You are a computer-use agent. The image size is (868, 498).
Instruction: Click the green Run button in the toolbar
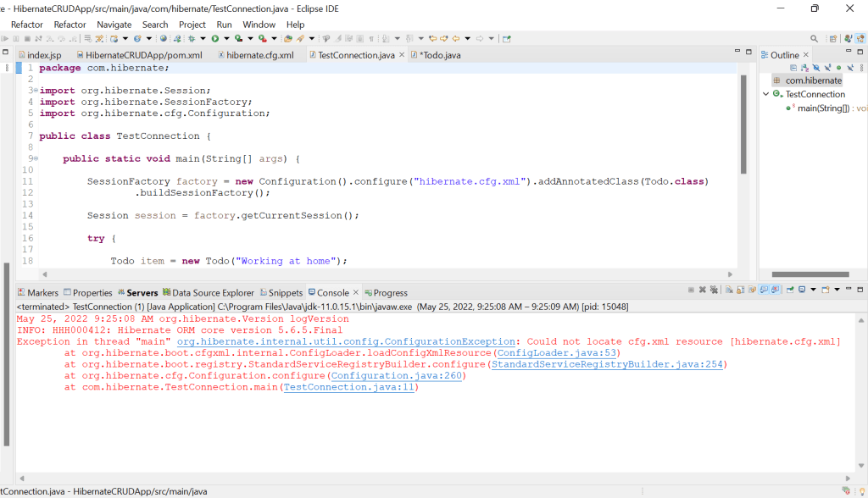(x=214, y=39)
